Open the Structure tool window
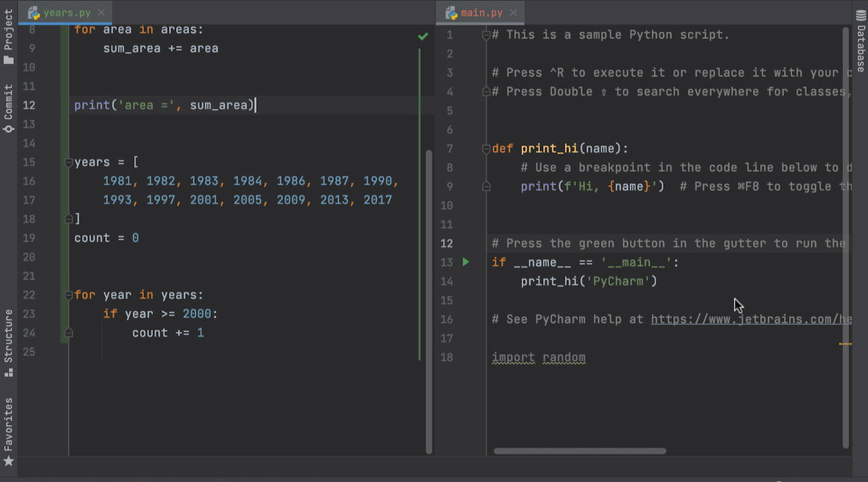 pyautogui.click(x=8, y=343)
